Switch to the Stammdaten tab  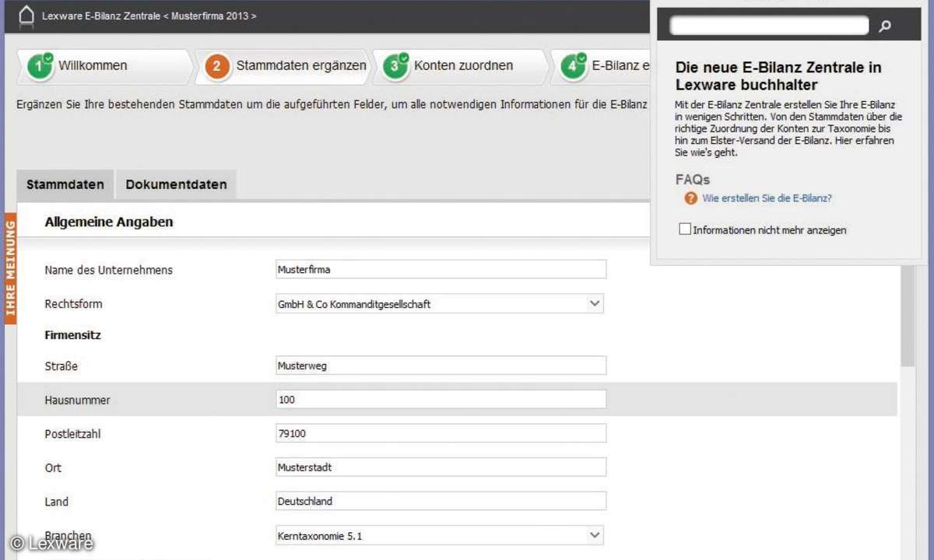pos(65,184)
